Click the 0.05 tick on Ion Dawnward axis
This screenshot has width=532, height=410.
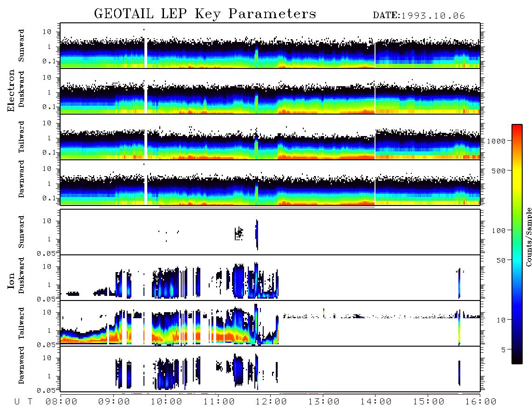pyautogui.click(x=46, y=390)
